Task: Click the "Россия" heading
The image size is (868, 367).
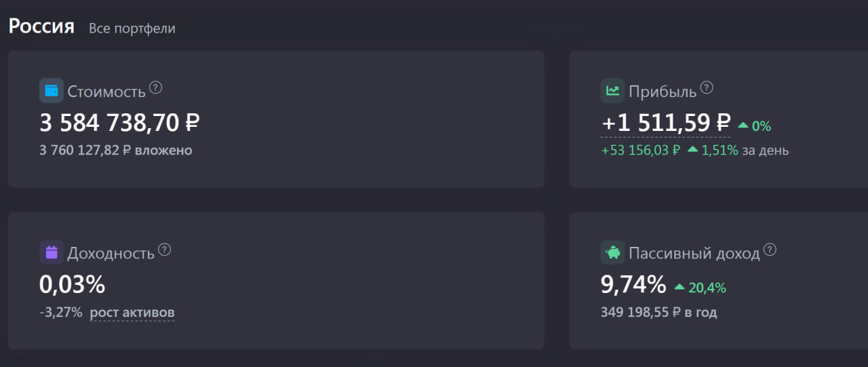Action: tap(41, 27)
